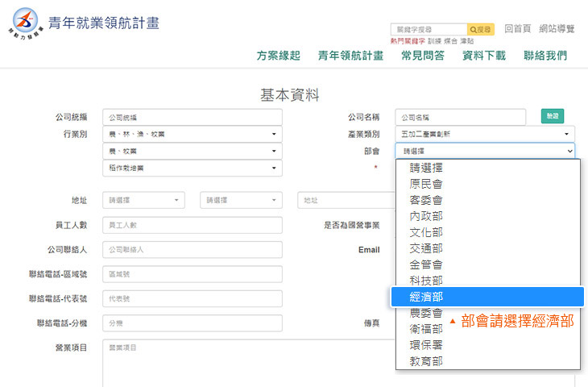Open the 資料下載 menu
Screen dimensions: 588x387
pos(484,56)
